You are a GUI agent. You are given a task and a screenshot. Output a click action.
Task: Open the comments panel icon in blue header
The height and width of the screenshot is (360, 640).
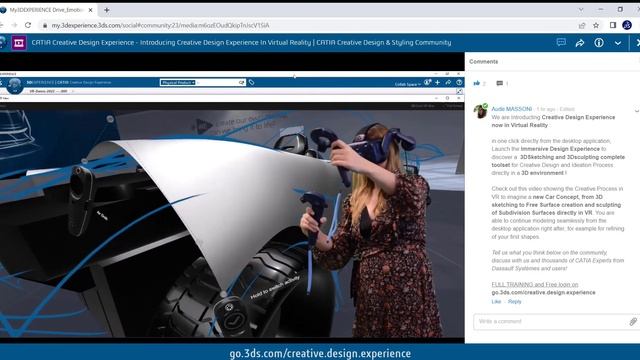(x=561, y=42)
